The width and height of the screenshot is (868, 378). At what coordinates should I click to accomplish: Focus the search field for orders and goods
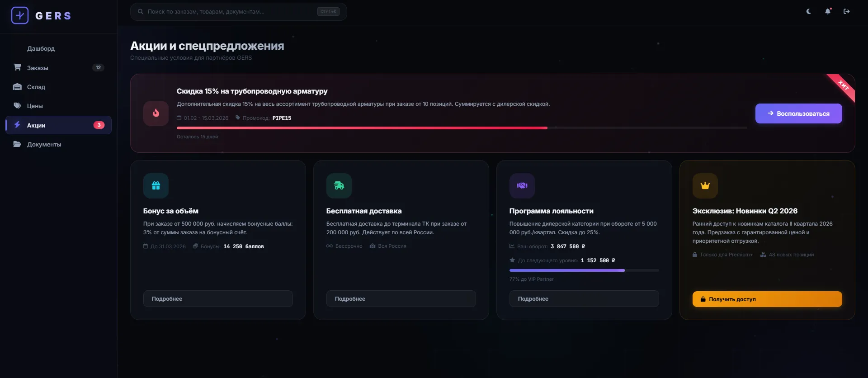[231, 12]
